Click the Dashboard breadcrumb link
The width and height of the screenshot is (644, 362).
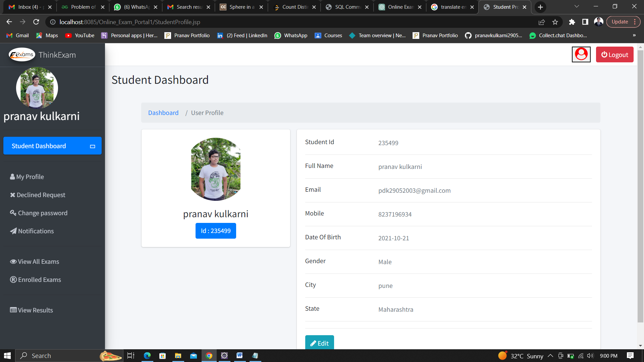pos(163,113)
